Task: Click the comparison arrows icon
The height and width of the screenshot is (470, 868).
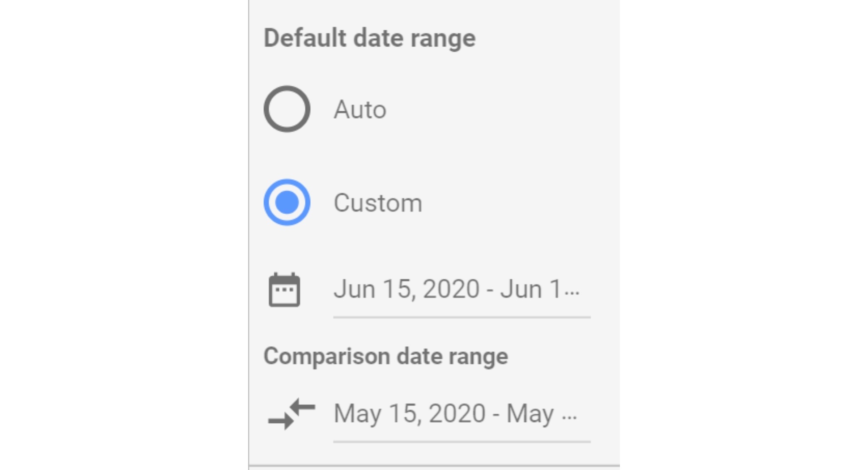Action: [x=292, y=414]
